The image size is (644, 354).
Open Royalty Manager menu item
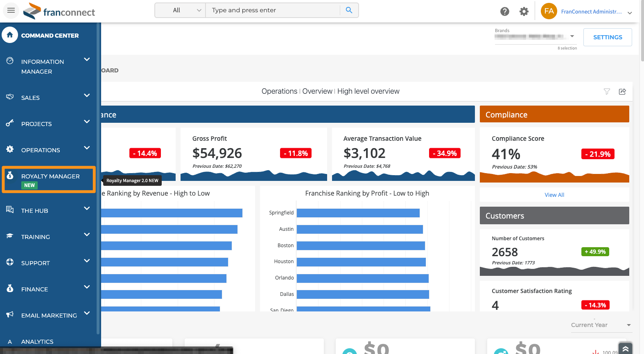point(49,180)
